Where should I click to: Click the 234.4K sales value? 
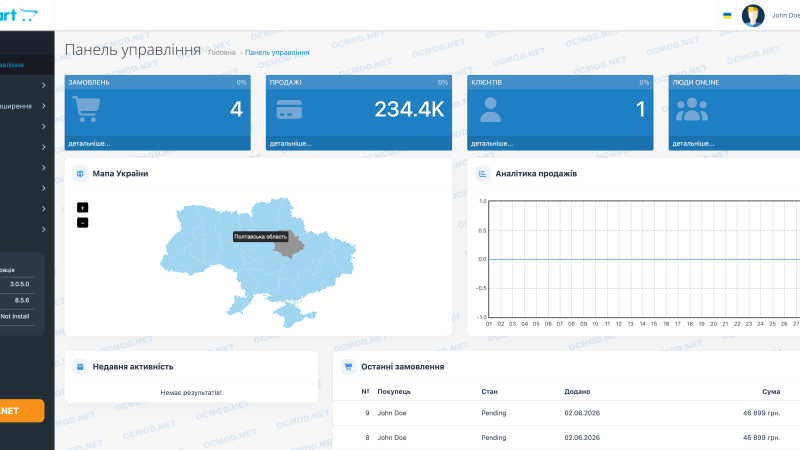coord(409,109)
